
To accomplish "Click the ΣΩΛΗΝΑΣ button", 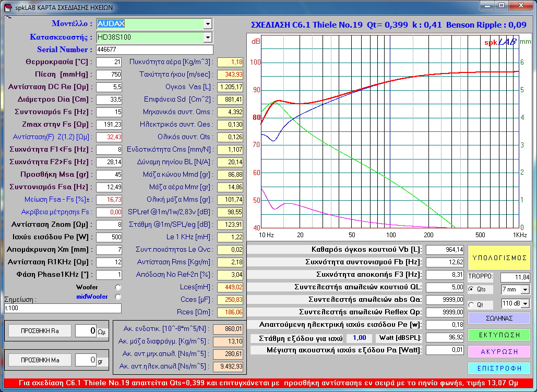I will coord(499,318).
